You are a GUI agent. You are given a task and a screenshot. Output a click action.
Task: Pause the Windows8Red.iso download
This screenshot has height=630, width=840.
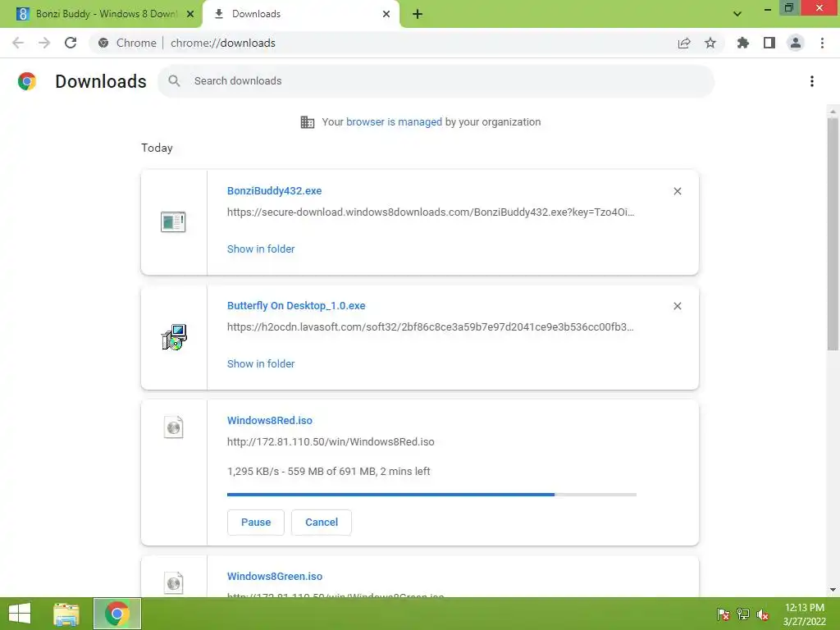[x=256, y=523]
